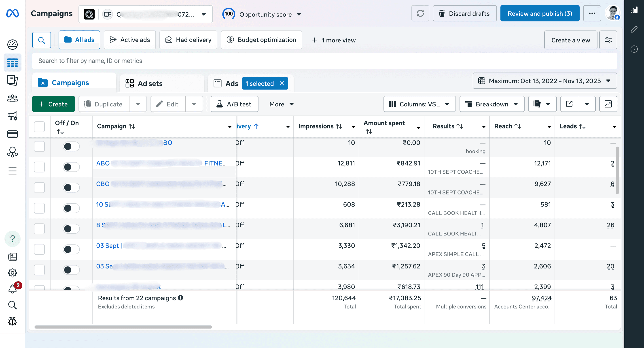The width and height of the screenshot is (644, 348).
Task: Open Account Overview from the sidebar
Action: (12, 45)
